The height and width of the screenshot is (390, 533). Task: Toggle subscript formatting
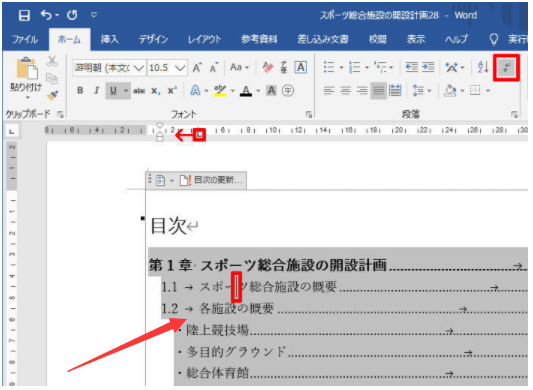coord(156,91)
